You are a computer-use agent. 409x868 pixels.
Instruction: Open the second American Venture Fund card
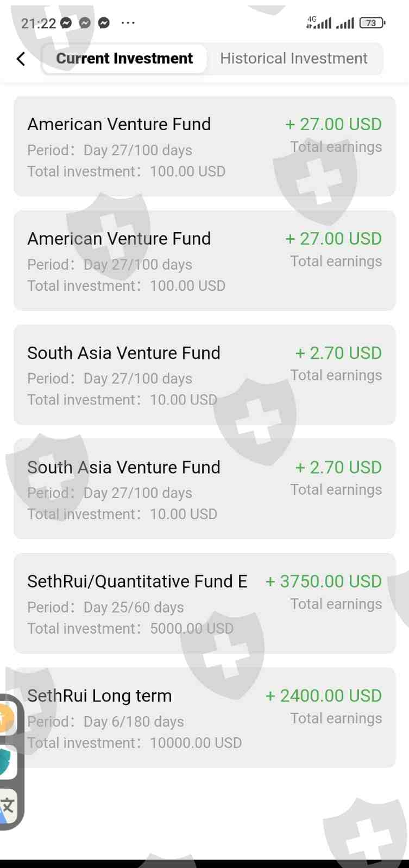click(204, 260)
